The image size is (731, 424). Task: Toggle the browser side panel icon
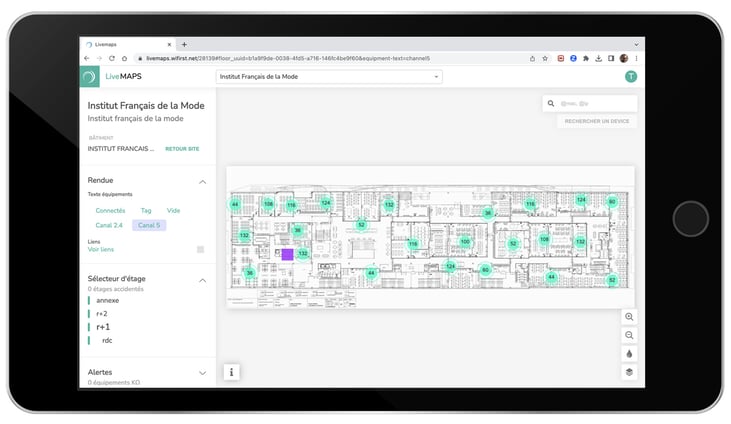pyautogui.click(x=611, y=58)
